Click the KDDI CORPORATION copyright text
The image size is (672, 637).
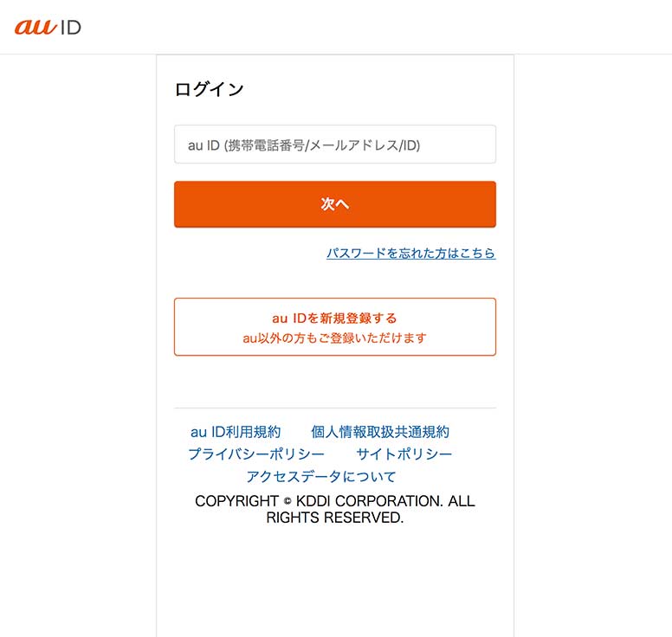(369, 501)
